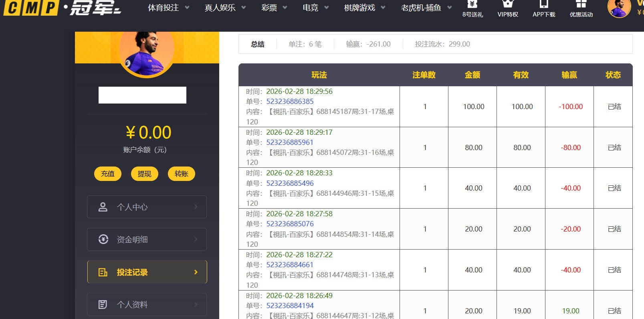The image size is (644, 319).
Task: Click the APP下载 phone icon
Action: coord(544,4)
